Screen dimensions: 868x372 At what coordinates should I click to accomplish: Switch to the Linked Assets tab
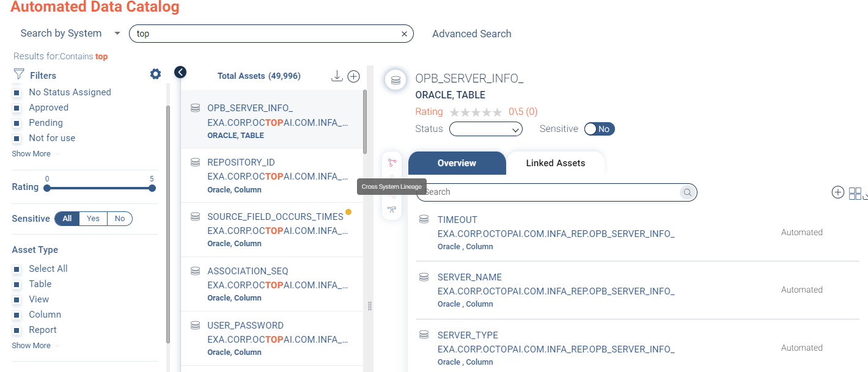555,163
